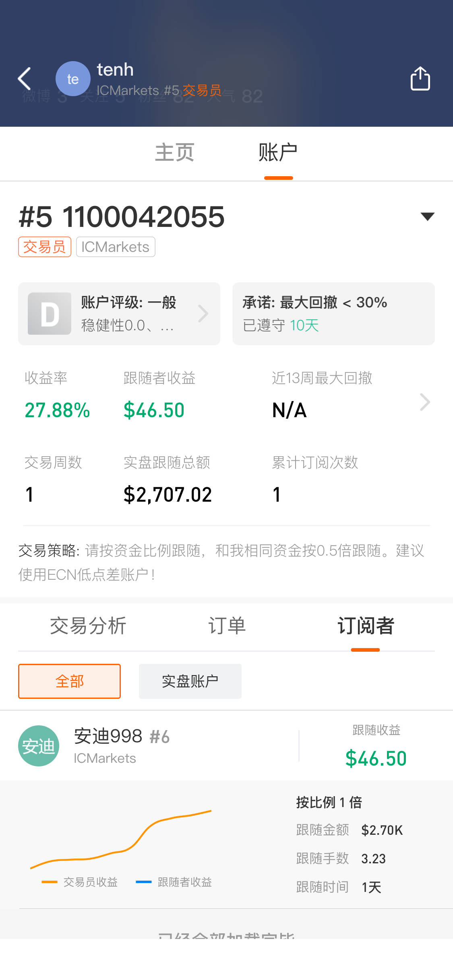The height and width of the screenshot is (980, 453).
Task: Select the 实盘账户 filter button
Action: coord(190,681)
